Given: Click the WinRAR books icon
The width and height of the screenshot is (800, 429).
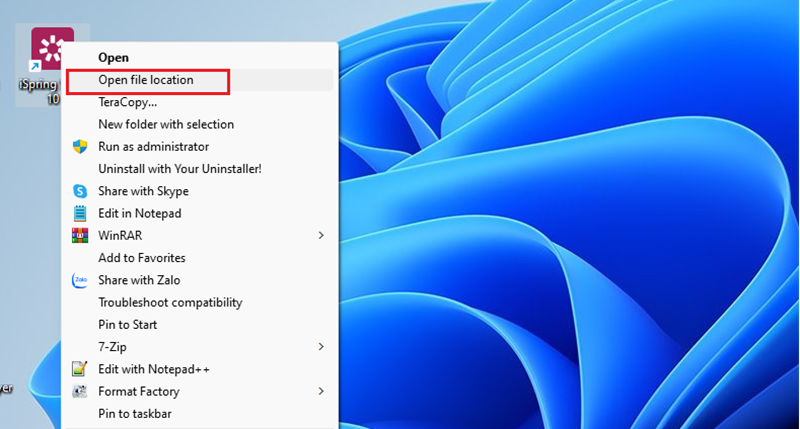Looking at the screenshot, I should pos(80,236).
